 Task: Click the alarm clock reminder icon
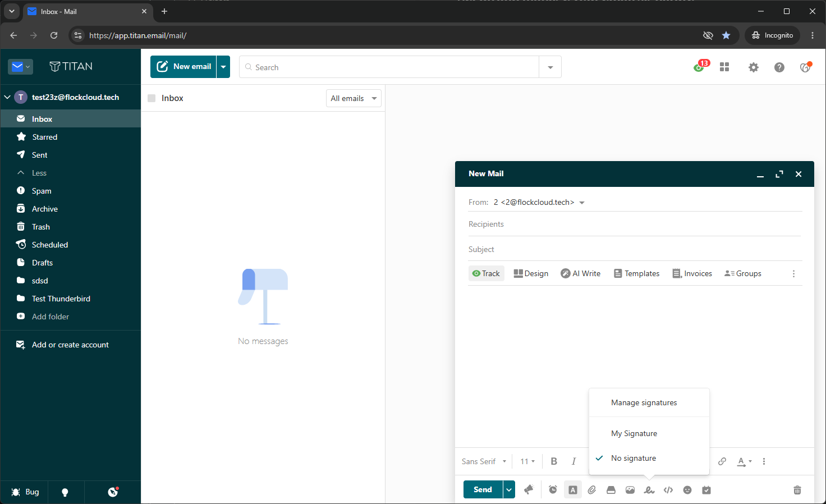pos(553,490)
